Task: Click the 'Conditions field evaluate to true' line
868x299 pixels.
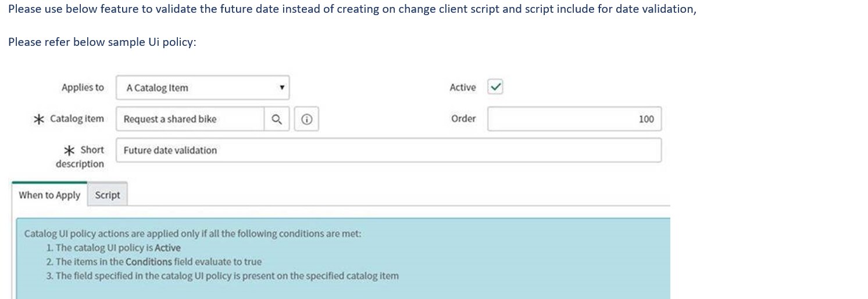Action: 154,262
